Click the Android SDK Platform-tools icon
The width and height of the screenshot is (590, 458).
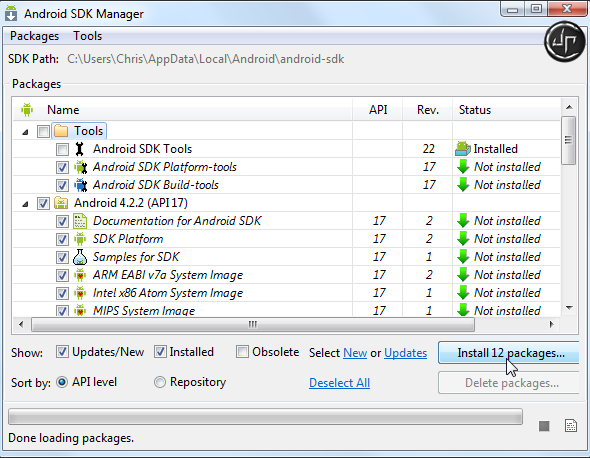click(81, 167)
